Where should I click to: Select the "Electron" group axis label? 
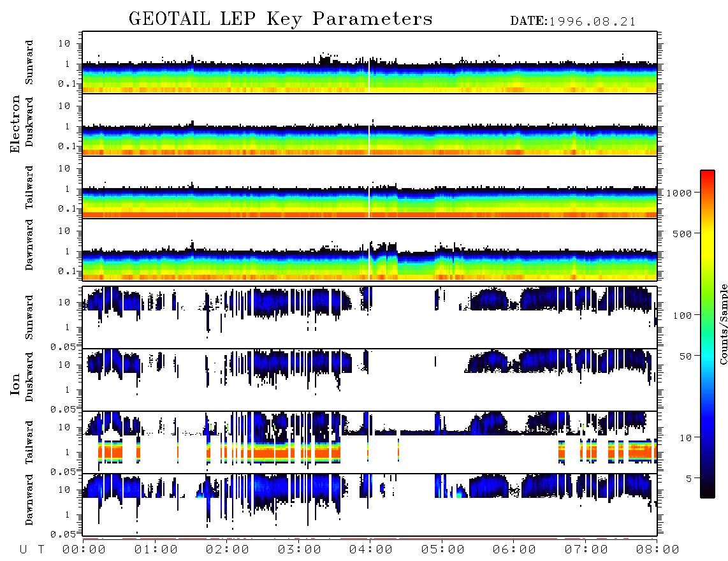click(x=15, y=124)
